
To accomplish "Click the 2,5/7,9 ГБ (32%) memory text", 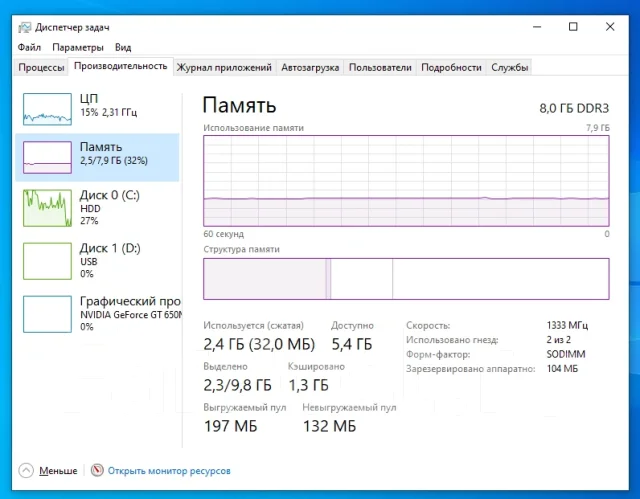I will 114,160.
